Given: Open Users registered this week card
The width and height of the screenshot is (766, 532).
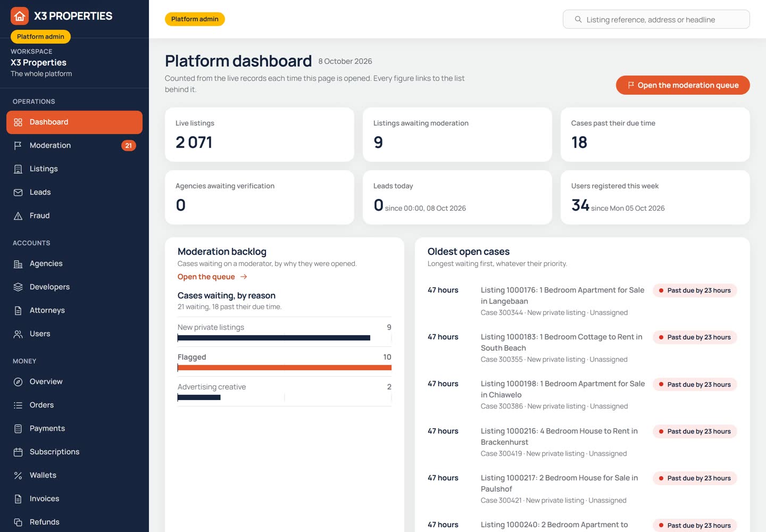Looking at the screenshot, I should [655, 197].
